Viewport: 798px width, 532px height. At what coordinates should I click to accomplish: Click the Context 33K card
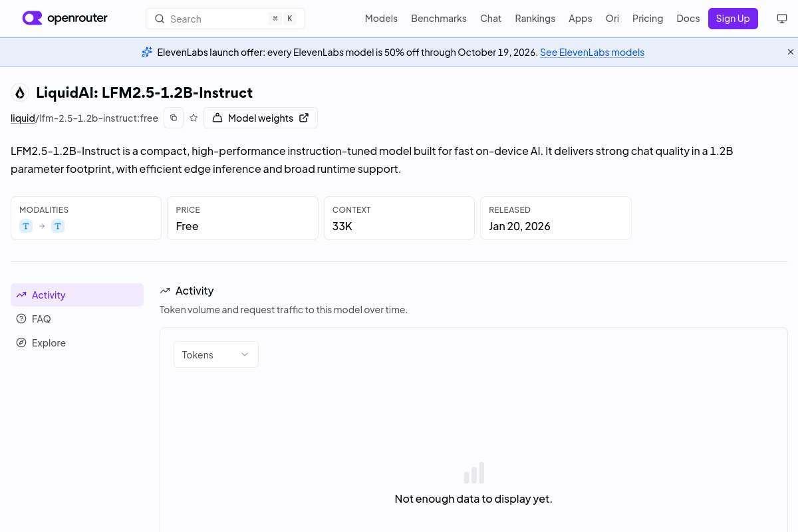point(399,218)
